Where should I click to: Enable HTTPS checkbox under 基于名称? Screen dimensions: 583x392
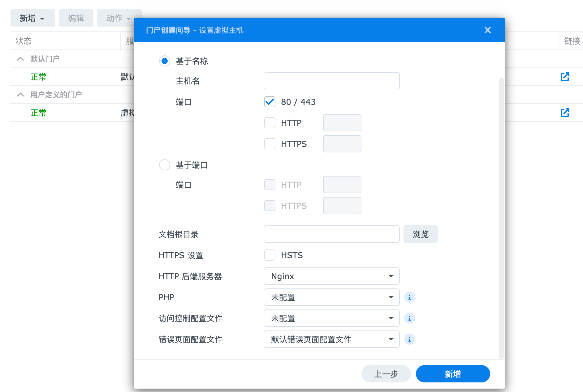(270, 144)
